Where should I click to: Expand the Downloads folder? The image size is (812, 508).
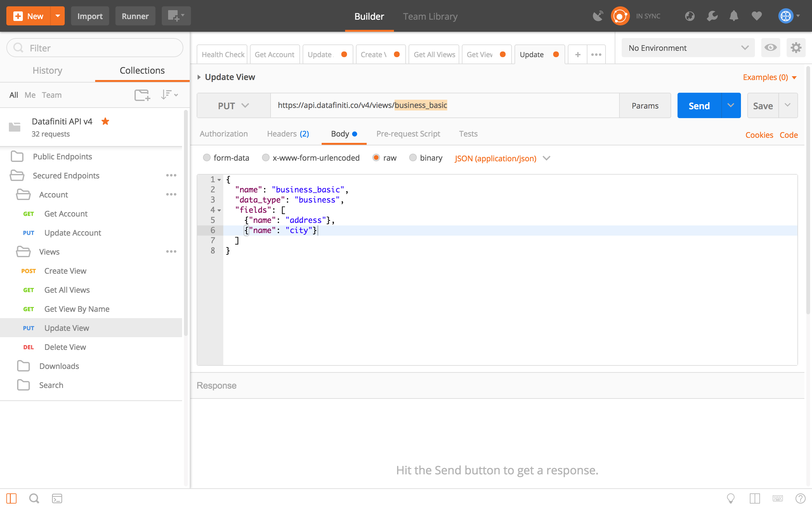(91, 366)
